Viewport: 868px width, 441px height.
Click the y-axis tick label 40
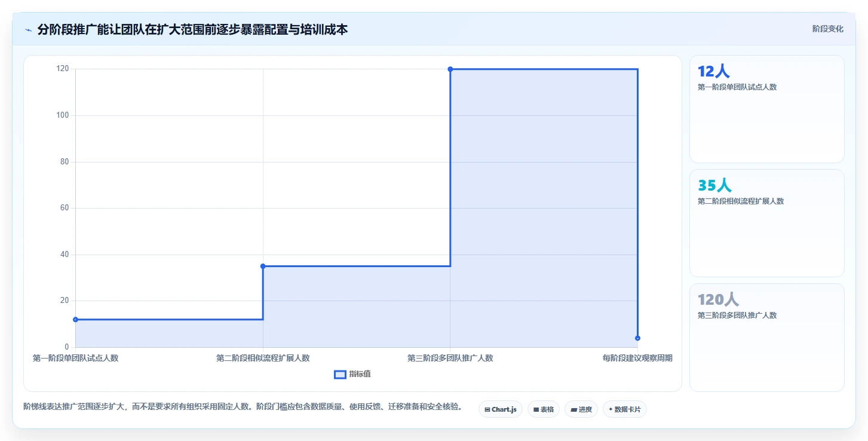pos(65,255)
